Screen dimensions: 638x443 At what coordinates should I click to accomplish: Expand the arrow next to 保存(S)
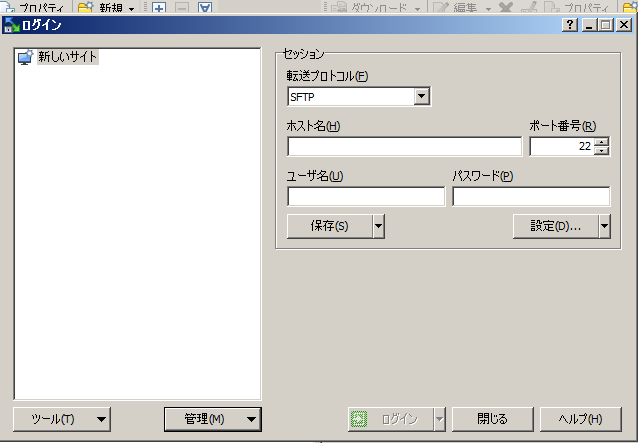click(378, 226)
